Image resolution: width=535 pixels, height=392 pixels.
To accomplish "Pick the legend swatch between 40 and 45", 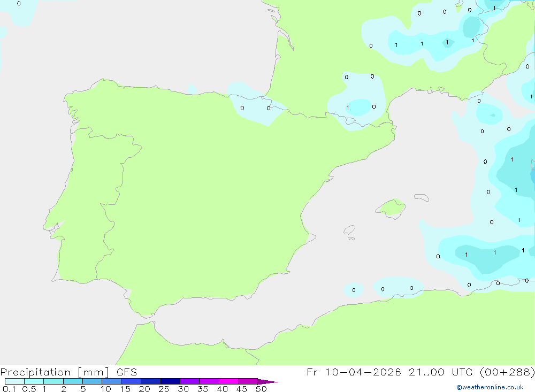I will (228, 381).
